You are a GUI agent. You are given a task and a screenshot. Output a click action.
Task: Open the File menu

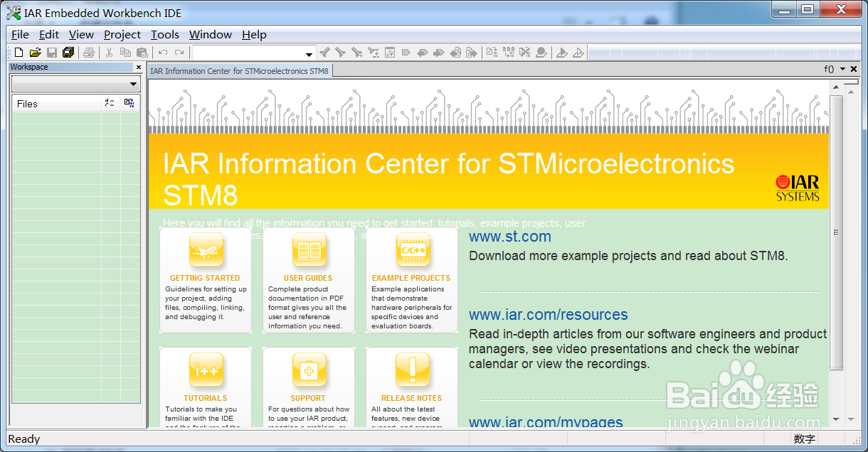(x=20, y=34)
